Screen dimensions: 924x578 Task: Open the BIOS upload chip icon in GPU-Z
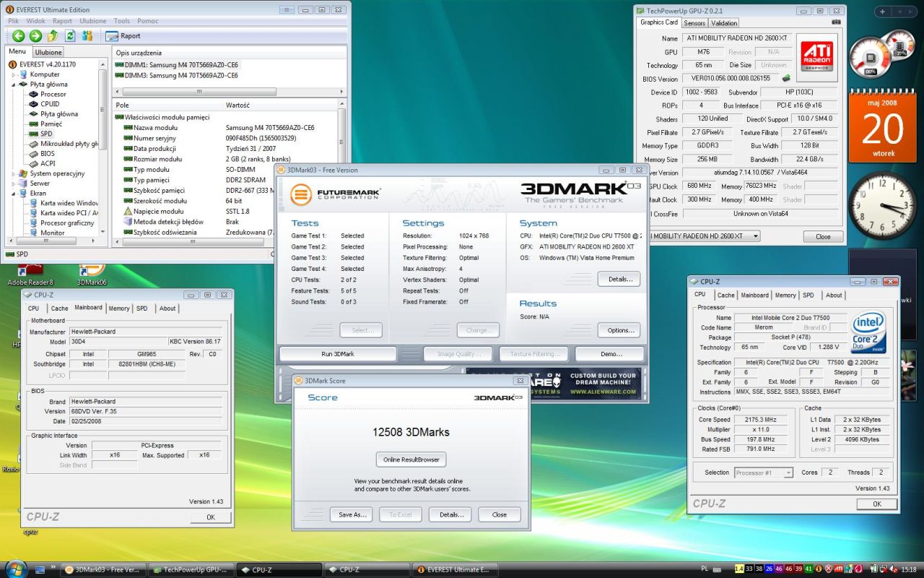785,78
